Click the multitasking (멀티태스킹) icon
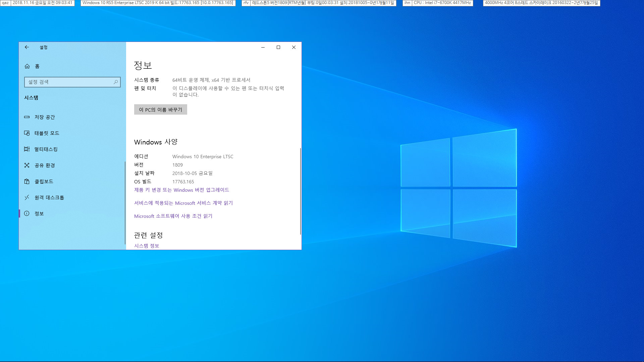This screenshot has width=644, height=362. tap(27, 149)
